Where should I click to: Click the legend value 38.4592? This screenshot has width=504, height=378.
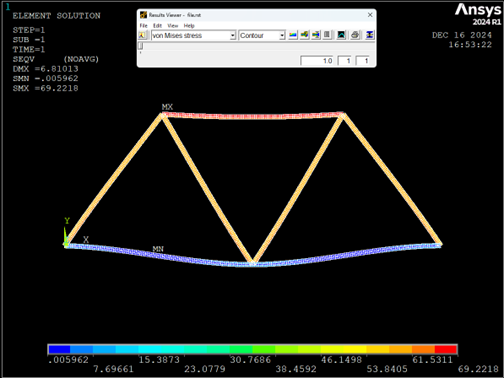point(296,369)
